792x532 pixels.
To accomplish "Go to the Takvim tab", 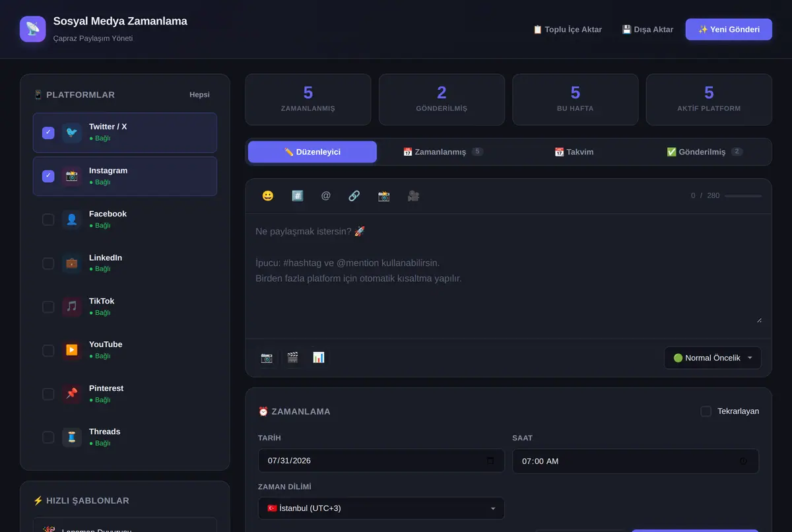I will point(574,152).
